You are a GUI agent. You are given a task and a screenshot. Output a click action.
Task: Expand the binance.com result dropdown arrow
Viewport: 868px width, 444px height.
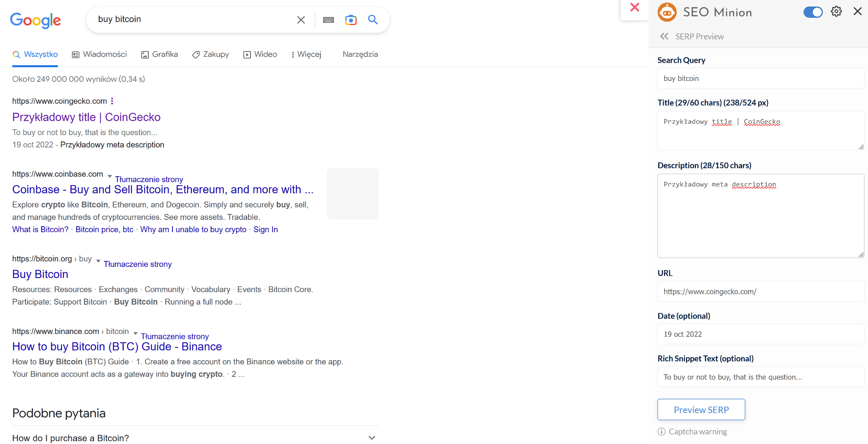(x=136, y=333)
